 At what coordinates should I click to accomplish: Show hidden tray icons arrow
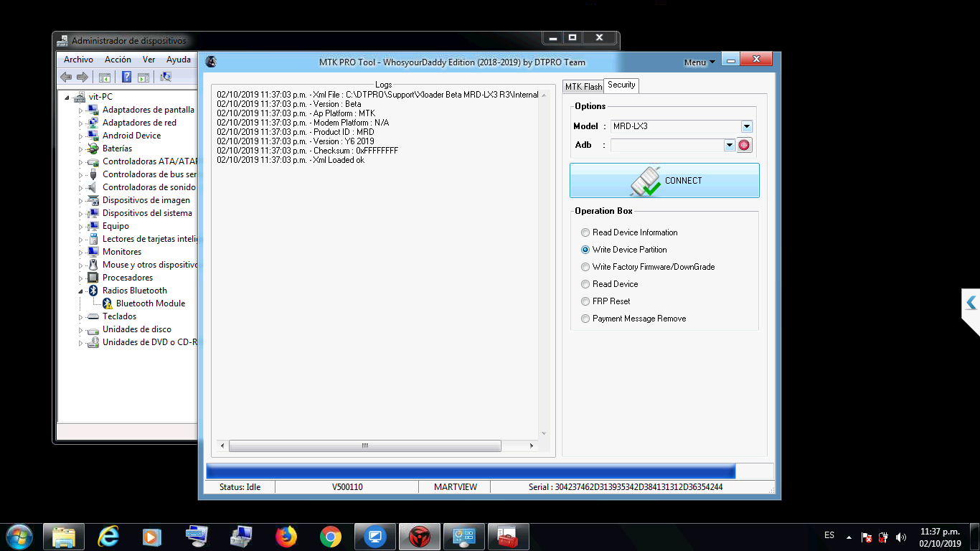(x=849, y=537)
